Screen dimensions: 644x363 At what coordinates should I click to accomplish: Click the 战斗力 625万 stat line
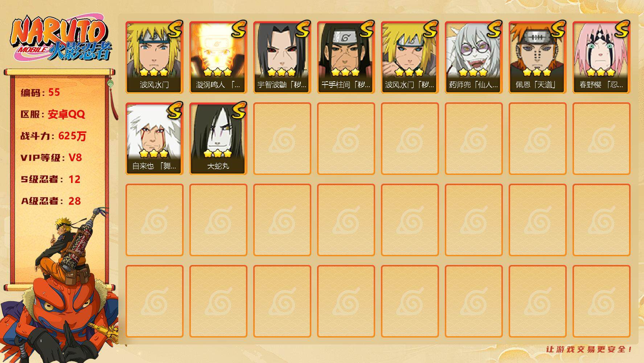pos(53,136)
